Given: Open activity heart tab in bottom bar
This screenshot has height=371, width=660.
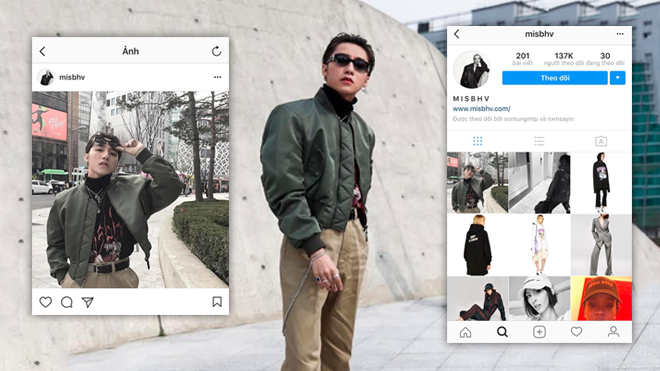Looking at the screenshot, I should point(576,332).
